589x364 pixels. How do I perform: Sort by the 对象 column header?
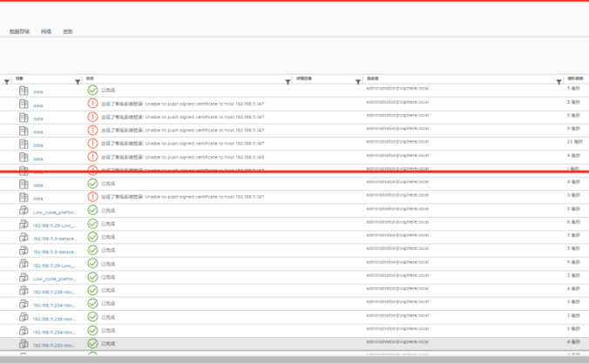point(19,78)
